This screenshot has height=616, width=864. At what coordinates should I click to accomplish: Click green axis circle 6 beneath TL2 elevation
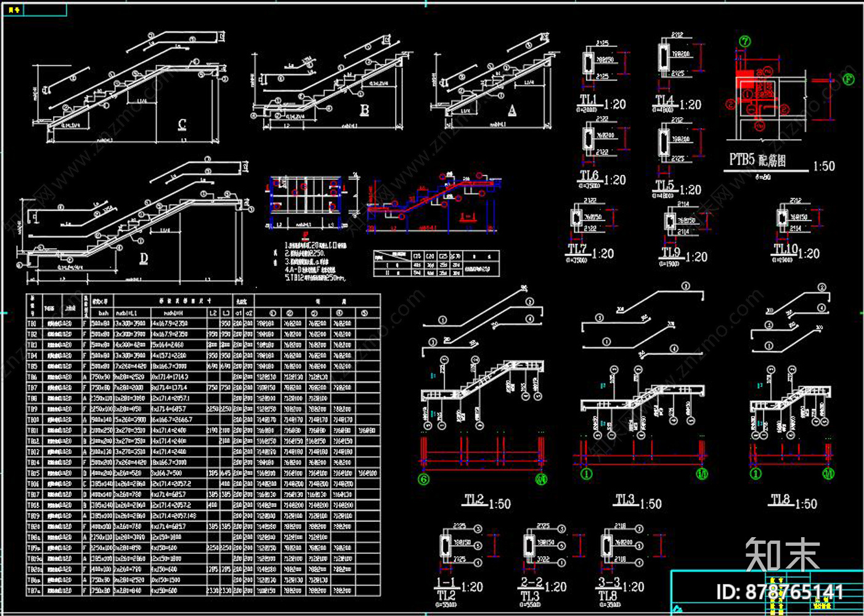424,479
